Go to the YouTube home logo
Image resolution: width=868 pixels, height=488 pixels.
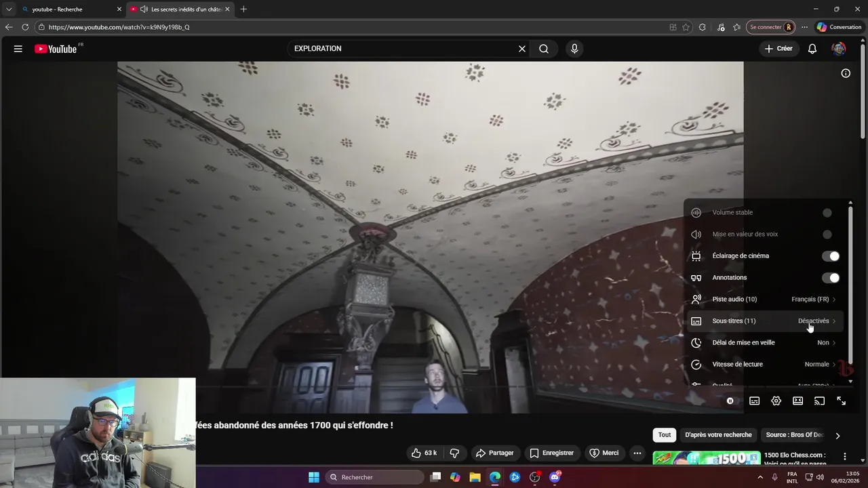56,49
